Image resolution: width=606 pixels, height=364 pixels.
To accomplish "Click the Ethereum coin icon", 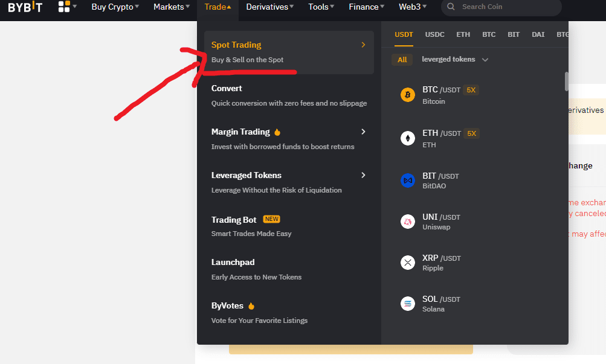I will [407, 138].
